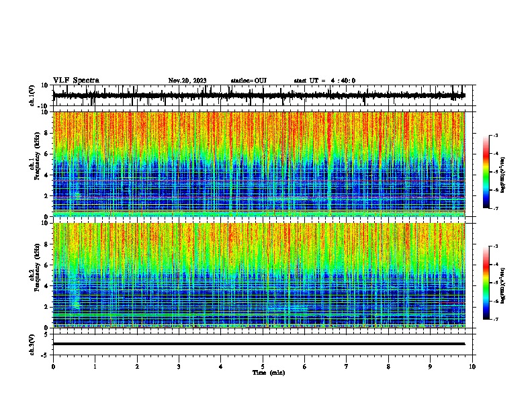Click the ch.1 voltage waveform trace
This screenshot has width=532, height=411.
[259, 95]
